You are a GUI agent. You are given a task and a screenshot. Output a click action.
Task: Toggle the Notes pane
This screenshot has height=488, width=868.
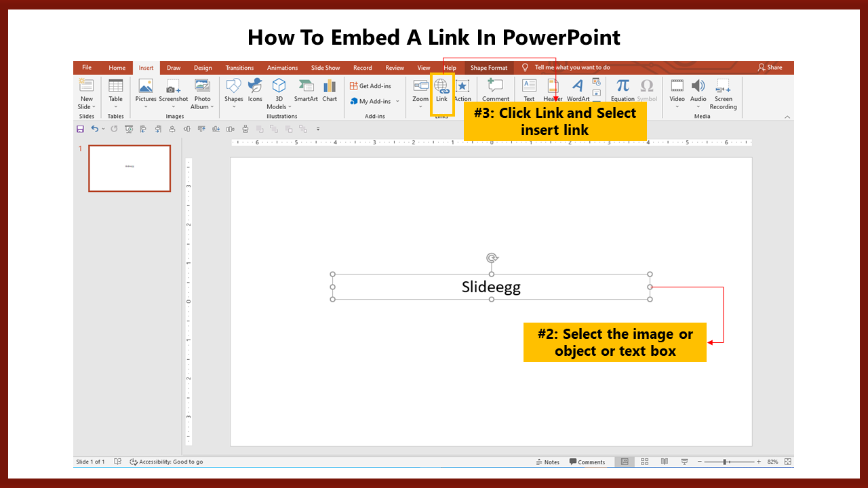tap(547, 462)
